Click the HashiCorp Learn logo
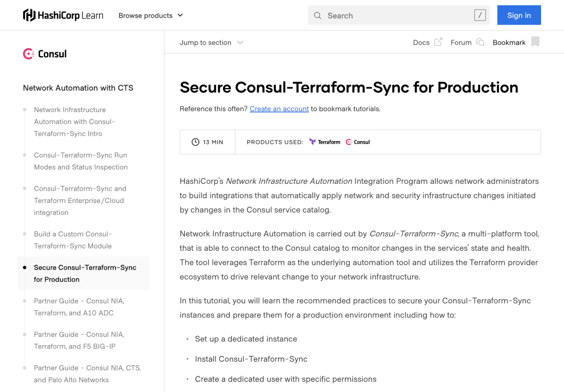The image size is (564, 392). 63,15
